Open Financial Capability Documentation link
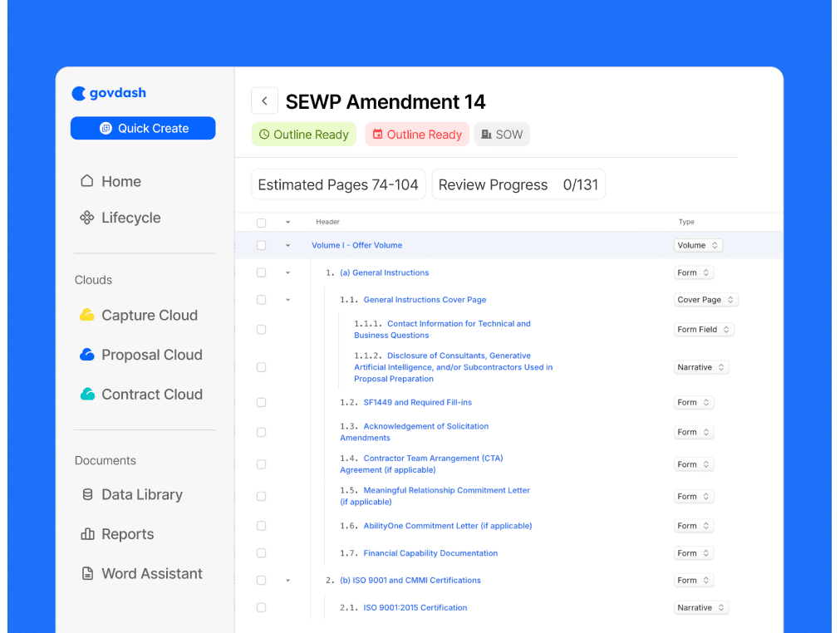The image size is (840, 633). coord(430,553)
